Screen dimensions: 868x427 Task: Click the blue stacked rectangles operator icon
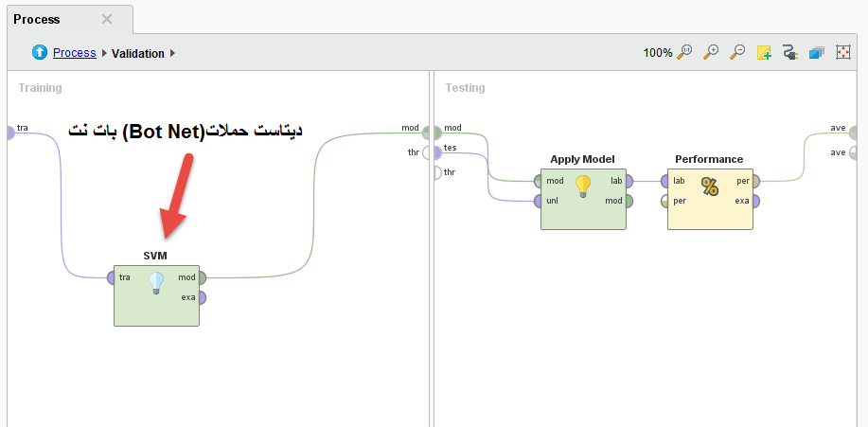pos(816,53)
